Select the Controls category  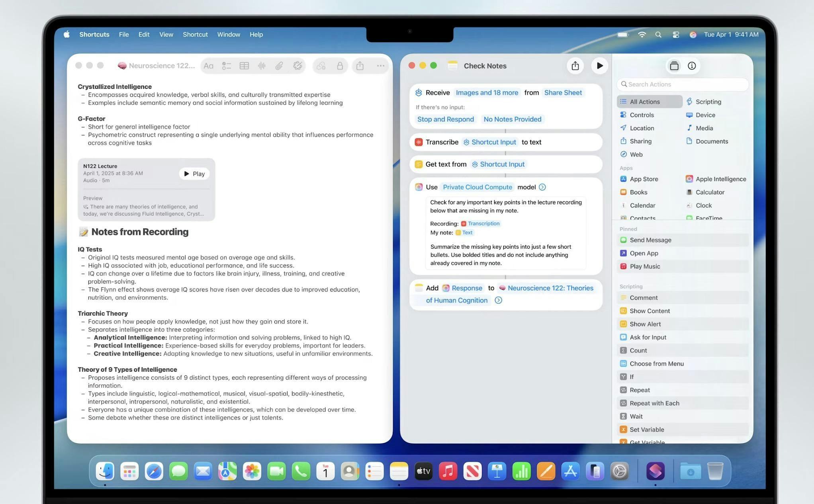coord(637,115)
